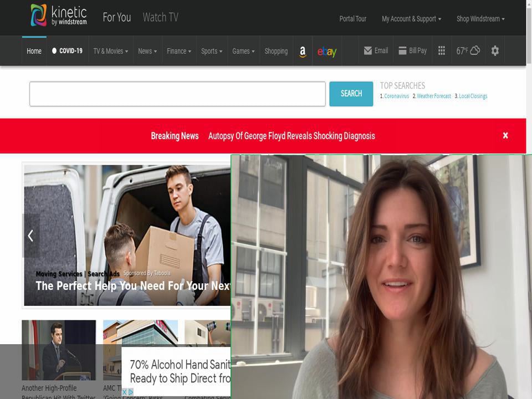This screenshot has width=532, height=399.
Task: Click the video overlay of the woman
Action: tap(381, 277)
